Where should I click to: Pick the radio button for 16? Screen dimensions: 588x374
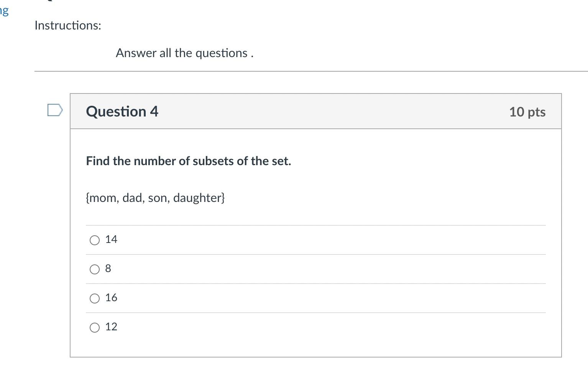[x=95, y=299]
